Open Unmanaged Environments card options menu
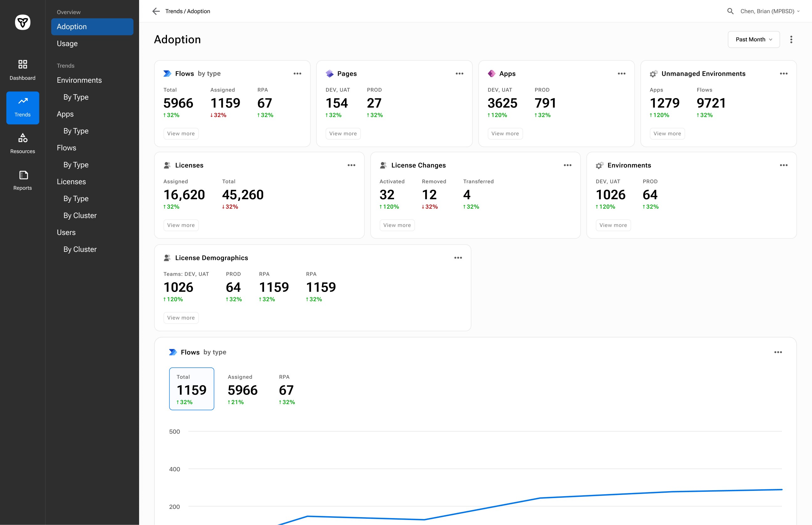The width and height of the screenshot is (812, 525). click(x=783, y=74)
